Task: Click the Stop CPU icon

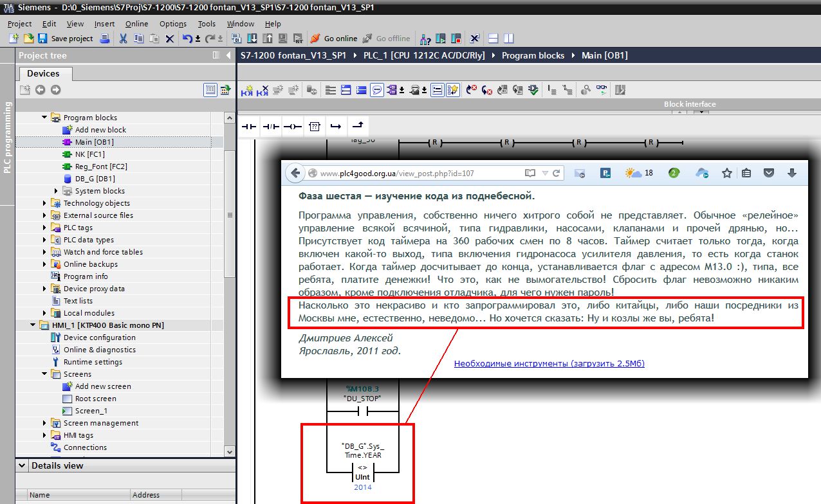Action: point(456,39)
